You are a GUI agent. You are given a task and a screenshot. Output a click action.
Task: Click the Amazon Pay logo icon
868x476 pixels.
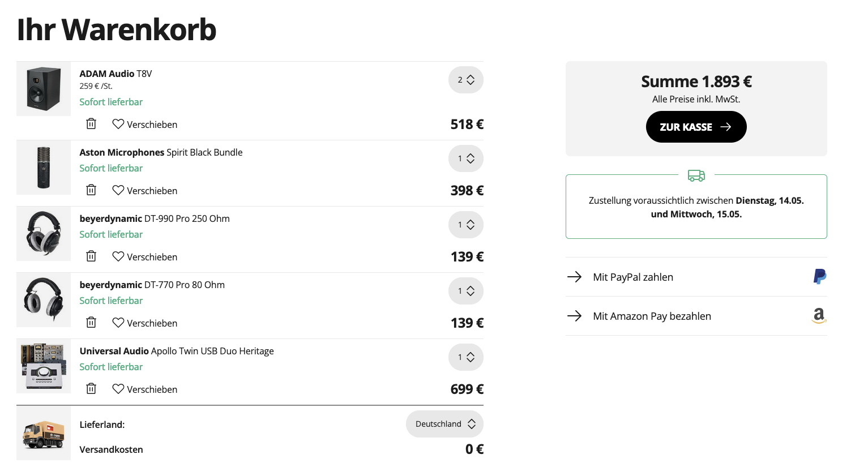819,316
